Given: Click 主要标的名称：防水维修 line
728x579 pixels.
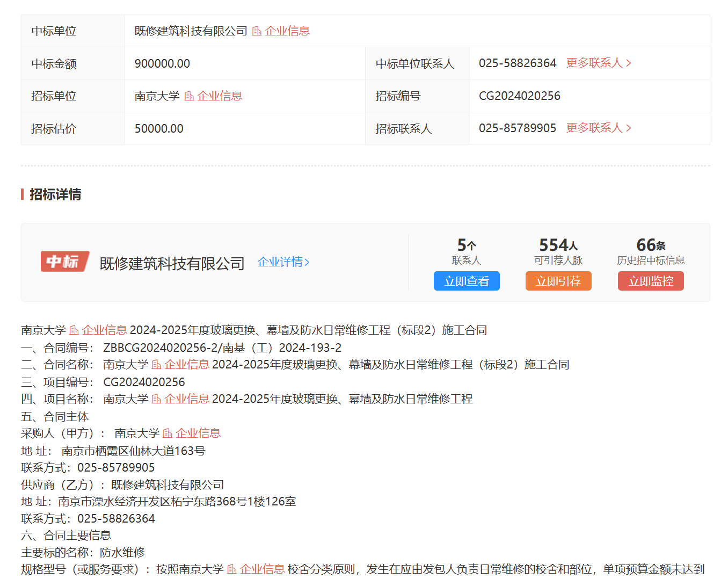Looking at the screenshot, I should click(83, 553).
